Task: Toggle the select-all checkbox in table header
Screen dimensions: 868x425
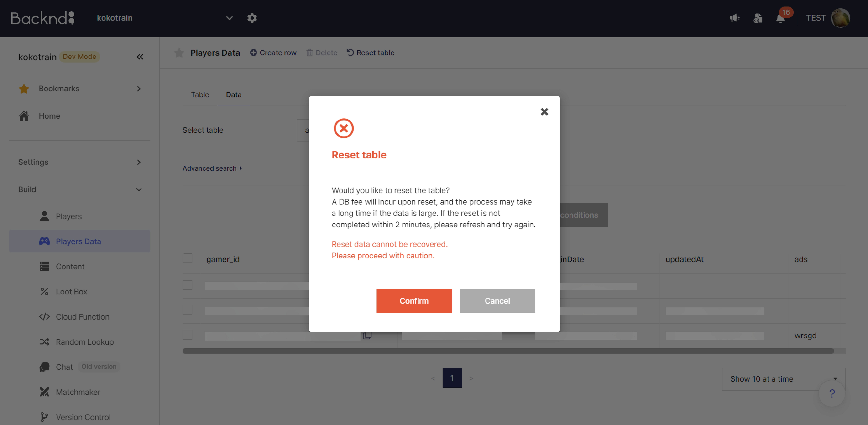Action: (187, 258)
